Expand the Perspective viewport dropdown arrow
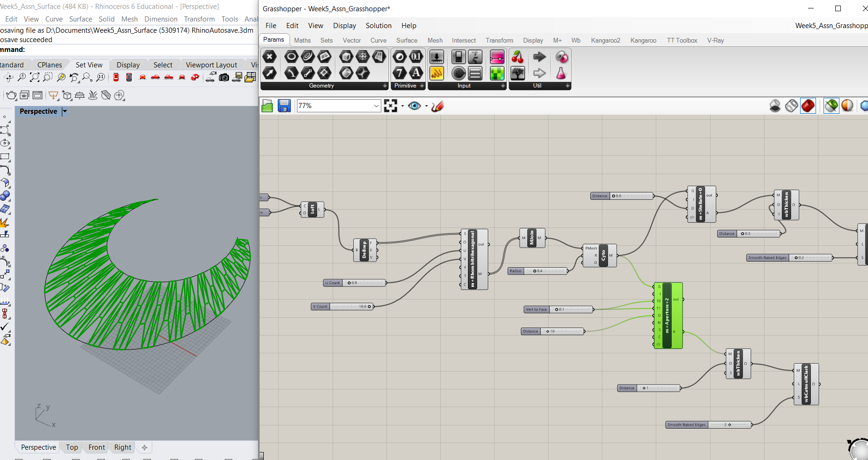This screenshot has width=868, height=460. point(65,111)
